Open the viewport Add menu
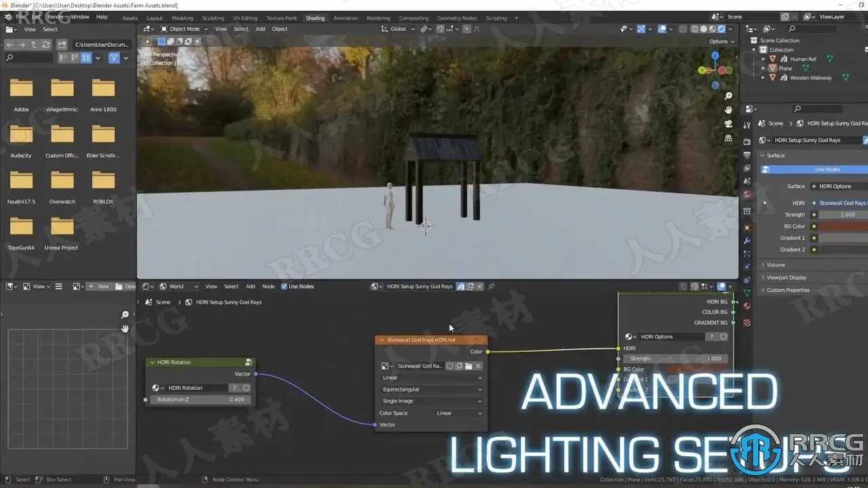 tap(260, 29)
